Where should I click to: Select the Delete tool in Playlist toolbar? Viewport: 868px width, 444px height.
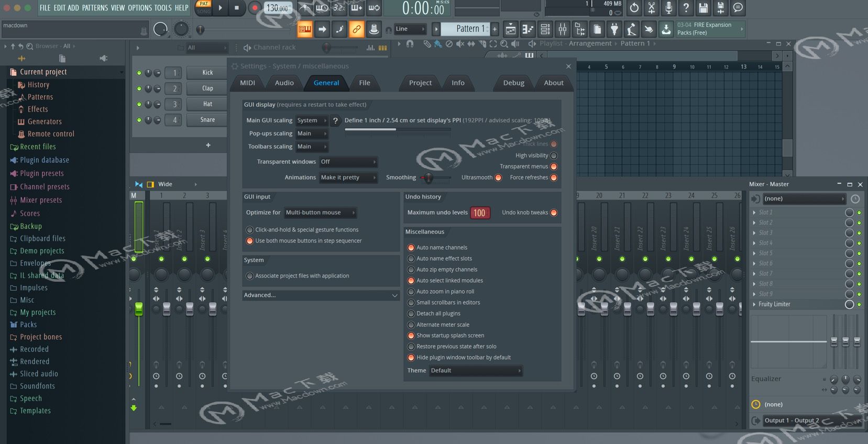click(x=449, y=44)
